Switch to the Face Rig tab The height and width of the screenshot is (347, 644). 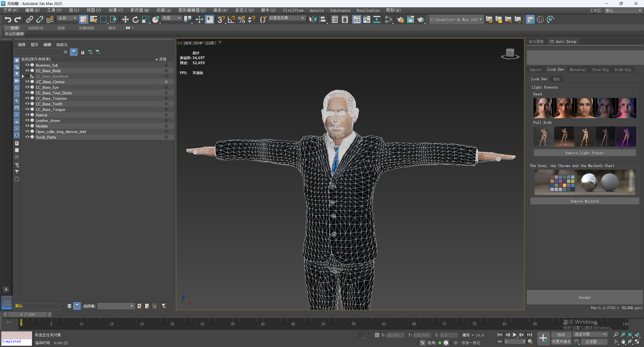(600, 69)
